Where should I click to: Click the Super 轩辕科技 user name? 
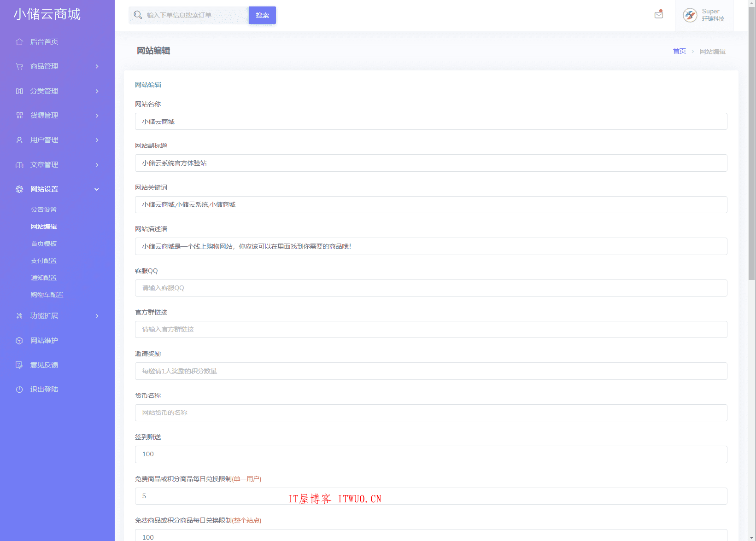click(x=713, y=15)
